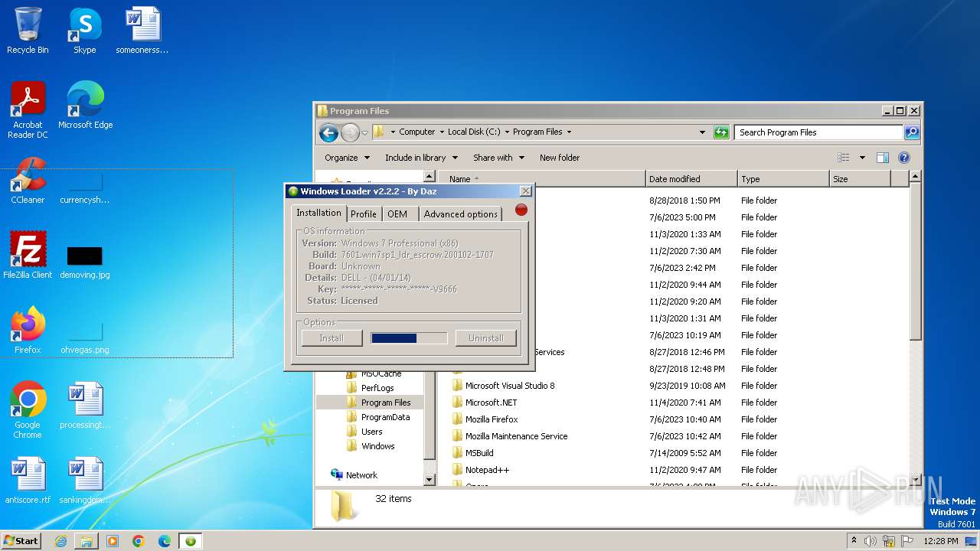Click the network tray icon
Screen dimensions: 980x551
888,541
